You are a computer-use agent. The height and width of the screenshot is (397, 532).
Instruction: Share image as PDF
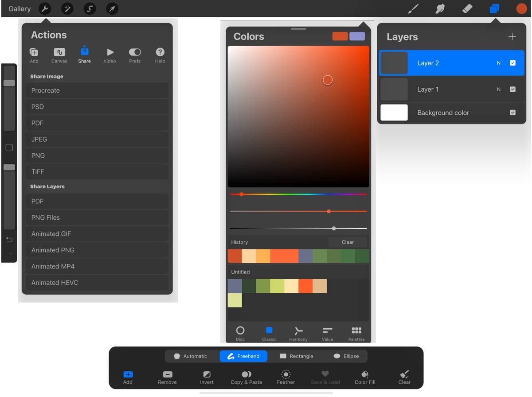[97, 123]
